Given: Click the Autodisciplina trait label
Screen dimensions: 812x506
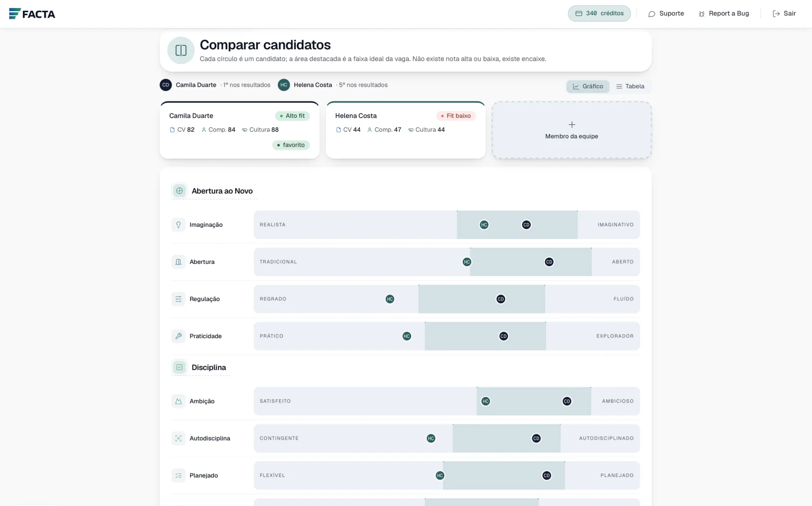Looking at the screenshot, I should click(x=210, y=438).
